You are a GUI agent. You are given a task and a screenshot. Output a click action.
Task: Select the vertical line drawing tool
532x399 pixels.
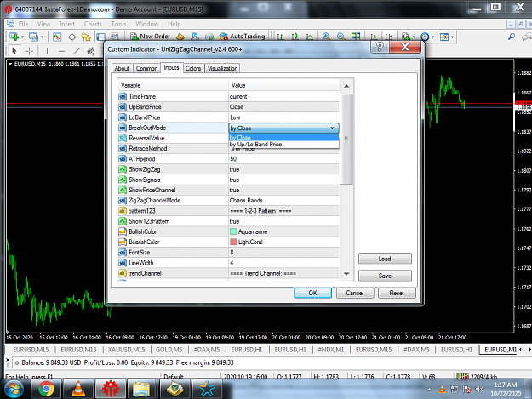(x=47, y=51)
